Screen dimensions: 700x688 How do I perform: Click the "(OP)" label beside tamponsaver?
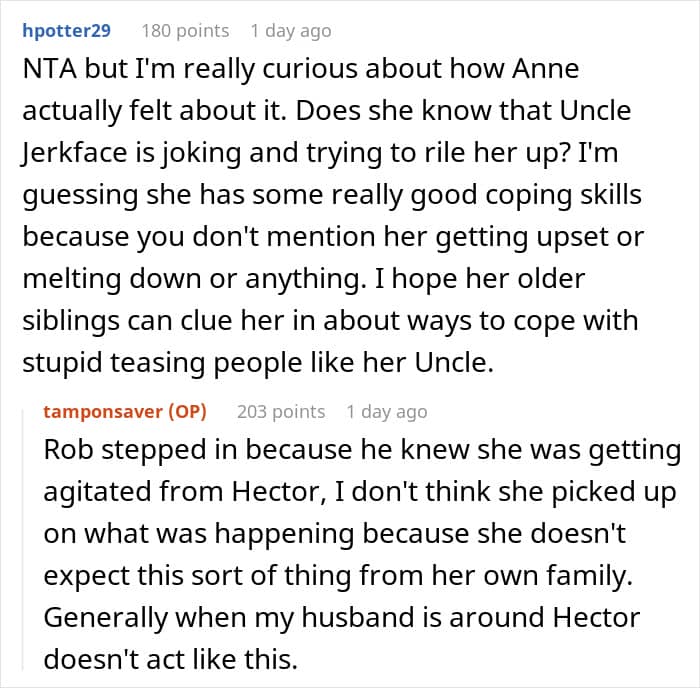[x=185, y=411]
